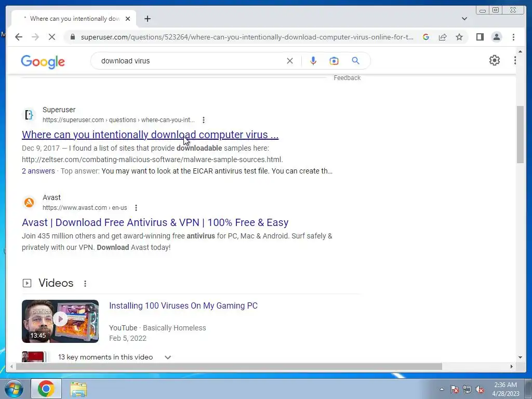Open Windows Explorer from taskbar

coord(78,389)
